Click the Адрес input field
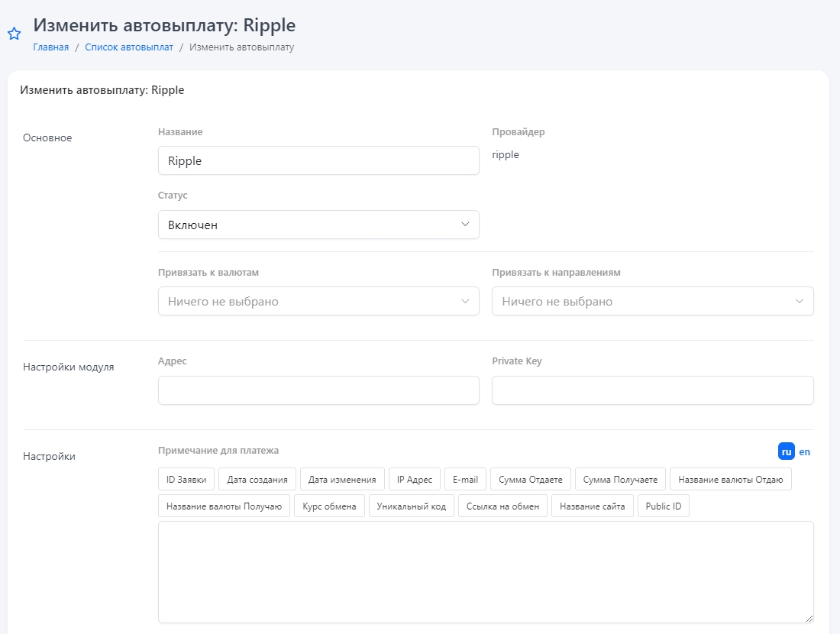840x634 pixels. 318,390
